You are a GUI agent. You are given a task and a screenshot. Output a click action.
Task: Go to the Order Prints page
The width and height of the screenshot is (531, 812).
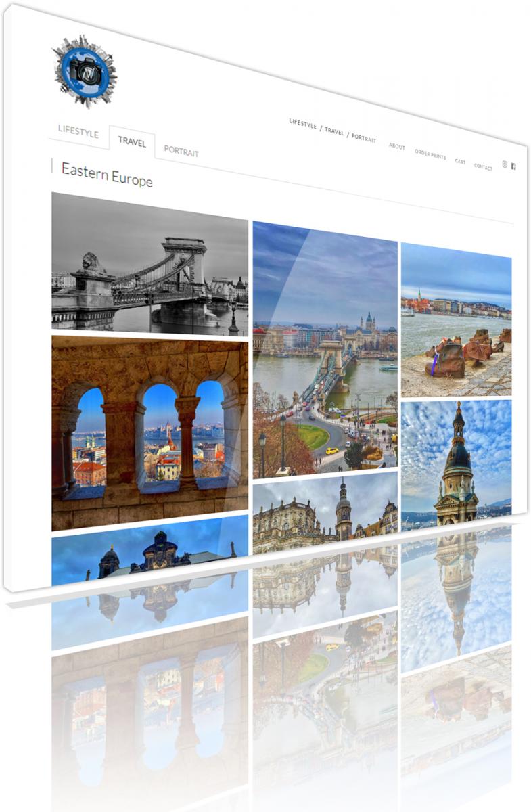point(430,154)
